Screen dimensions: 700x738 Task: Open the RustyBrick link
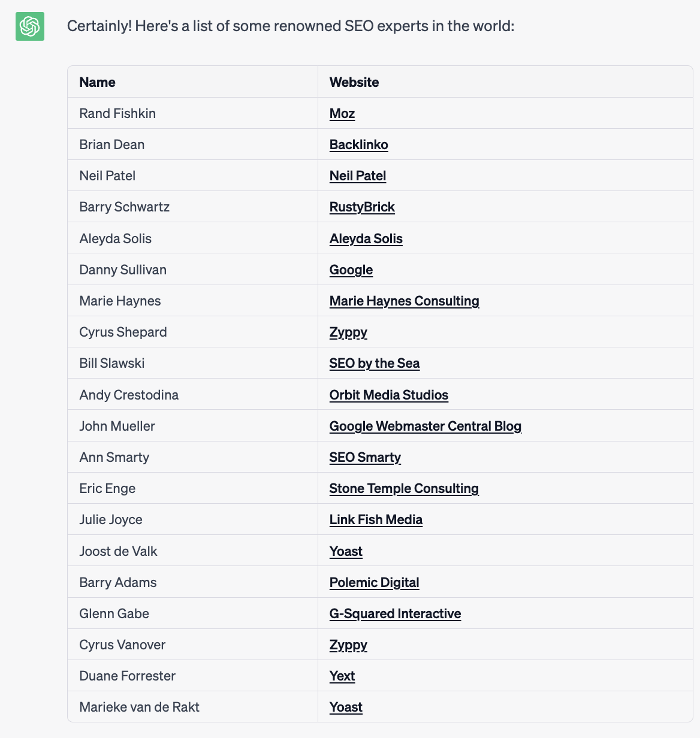coord(362,207)
